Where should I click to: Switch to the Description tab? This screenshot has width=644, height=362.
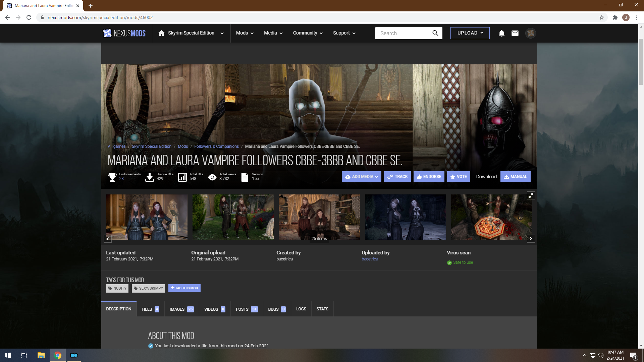coord(119,309)
